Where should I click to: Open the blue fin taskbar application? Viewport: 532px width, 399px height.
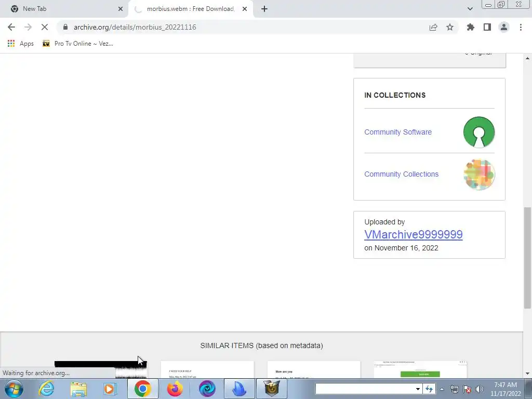(239, 389)
